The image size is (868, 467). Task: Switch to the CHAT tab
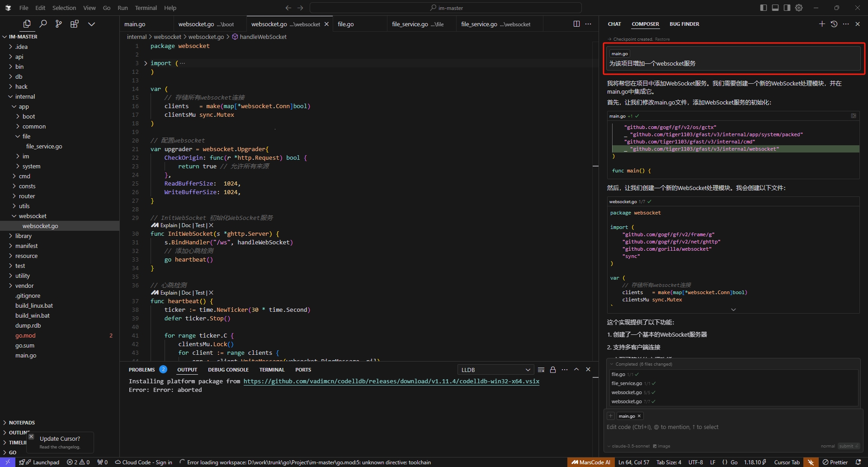pos(614,24)
